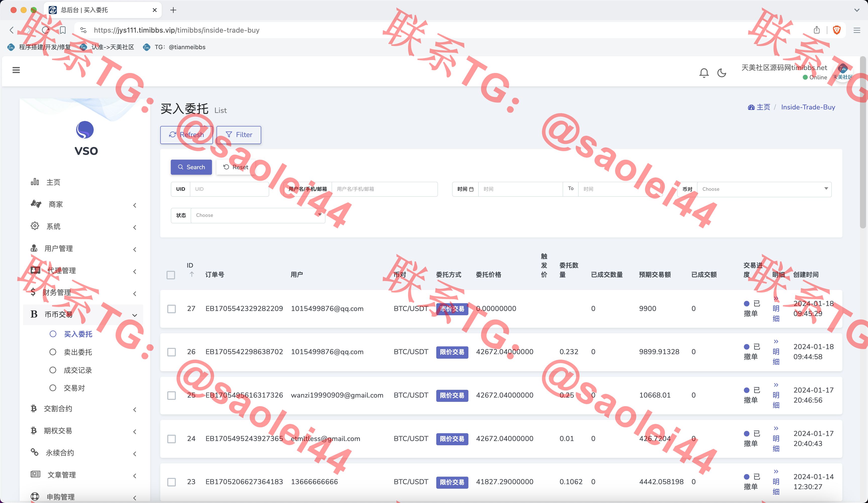Click the end 时间 date field after To
Viewport: 868px width, 503px height.
(620, 189)
